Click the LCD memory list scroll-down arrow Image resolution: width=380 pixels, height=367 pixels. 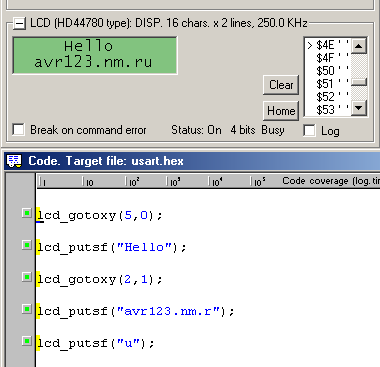point(359,108)
